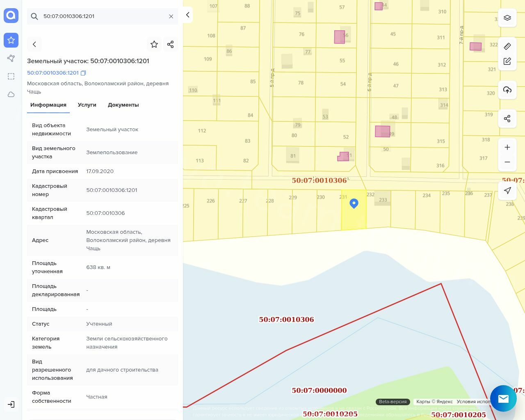Screen dimensions: 525x420
Task: Open the map layers panel
Action: (507, 18)
